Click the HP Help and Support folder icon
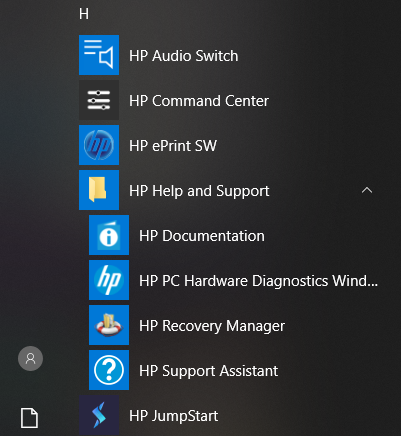This screenshot has width=401, height=436. coord(99,190)
